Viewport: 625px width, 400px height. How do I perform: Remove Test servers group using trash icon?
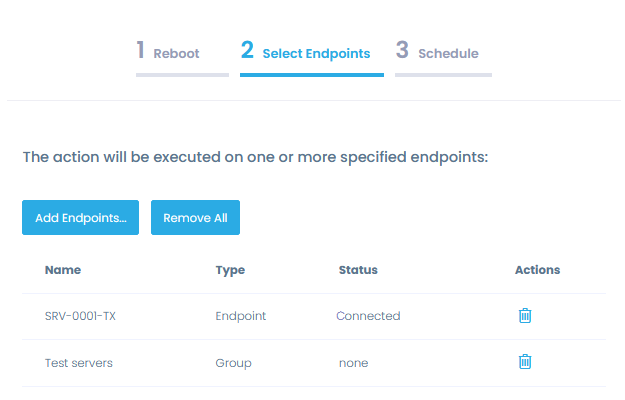point(525,362)
